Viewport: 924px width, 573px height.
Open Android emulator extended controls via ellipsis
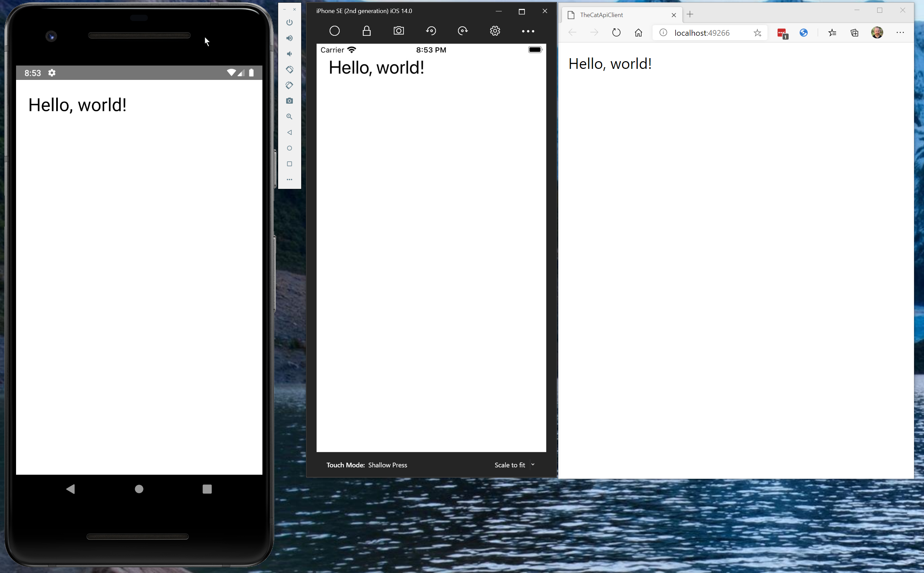coord(290,179)
